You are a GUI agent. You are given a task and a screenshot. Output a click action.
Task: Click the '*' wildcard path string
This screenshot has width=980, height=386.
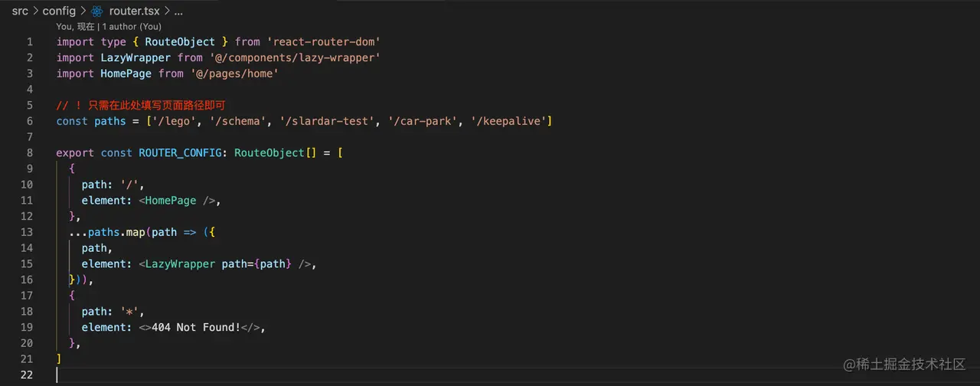click(x=132, y=311)
